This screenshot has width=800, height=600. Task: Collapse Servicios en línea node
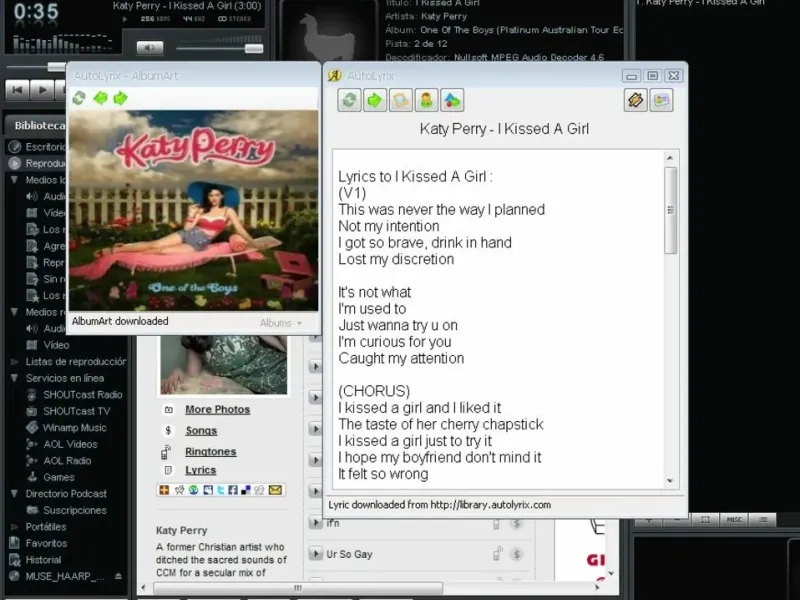[14, 378]
